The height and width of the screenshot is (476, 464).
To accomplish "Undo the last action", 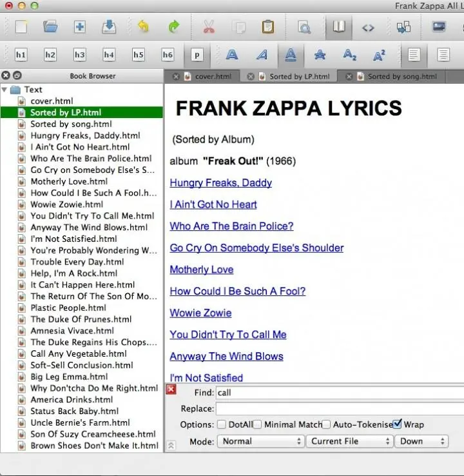I will (144, 26).
